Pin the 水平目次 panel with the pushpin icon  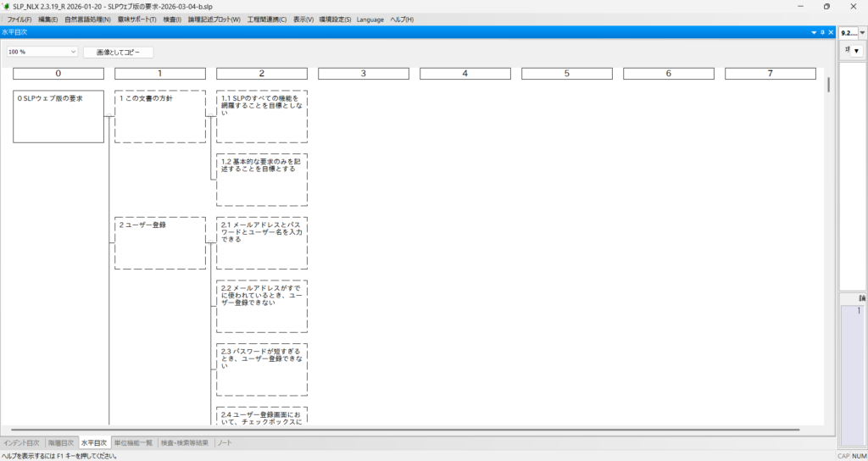(x=821, y=32)
